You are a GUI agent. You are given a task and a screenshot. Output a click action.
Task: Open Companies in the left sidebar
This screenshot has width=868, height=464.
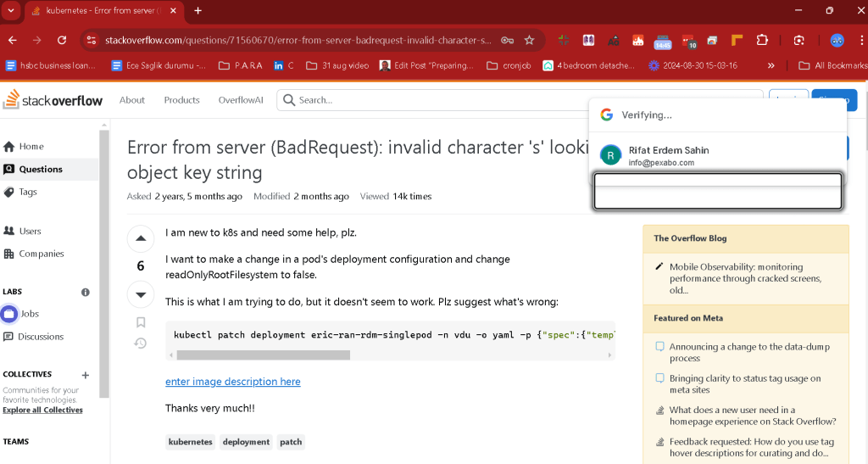pyautogui.click(x=34, y=254)
